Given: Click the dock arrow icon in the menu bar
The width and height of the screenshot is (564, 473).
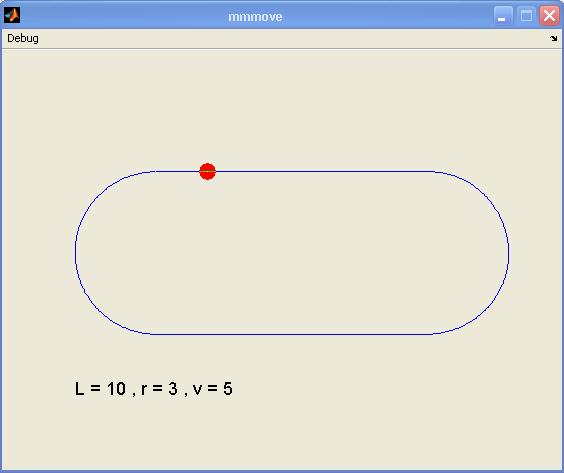Looking at the screenshot, I should [553, 38].
